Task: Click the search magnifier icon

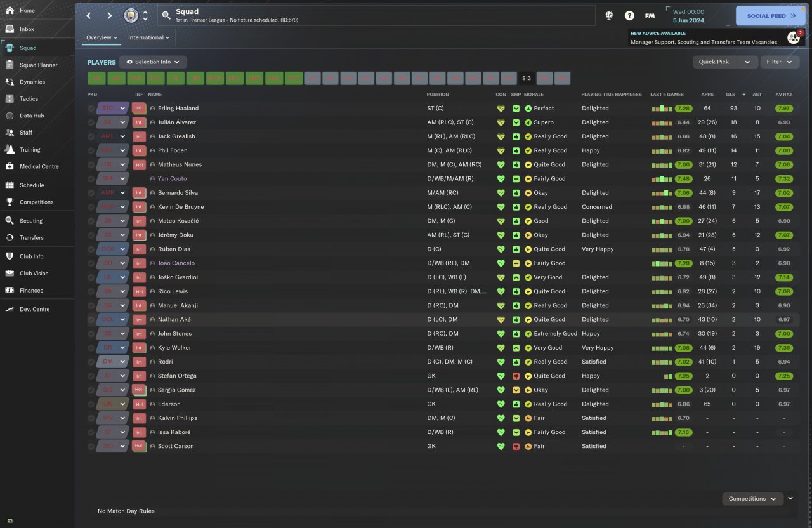Action: pos(166,15)
